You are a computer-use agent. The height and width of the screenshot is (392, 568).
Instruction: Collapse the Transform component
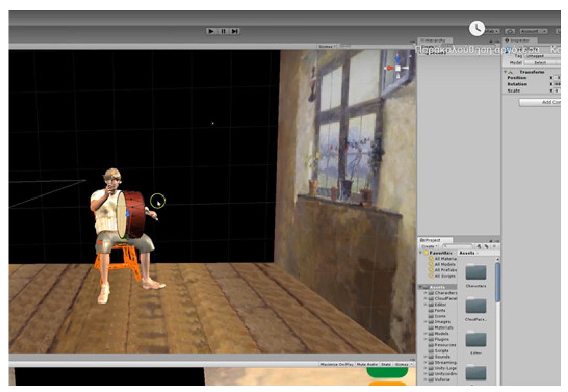click(505, 72)
